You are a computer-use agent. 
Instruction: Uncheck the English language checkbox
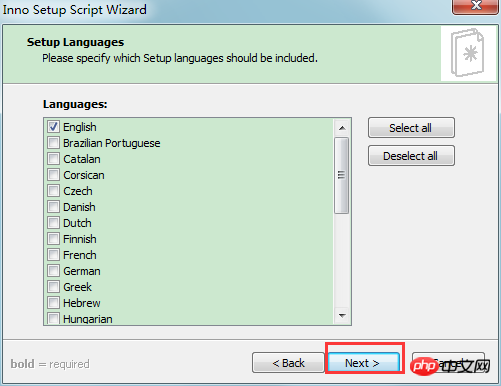(53, 127)
